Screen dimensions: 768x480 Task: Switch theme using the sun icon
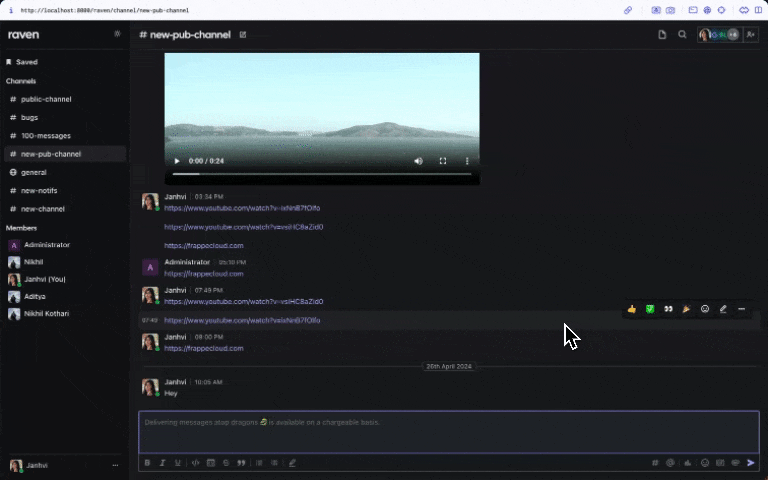117,34
